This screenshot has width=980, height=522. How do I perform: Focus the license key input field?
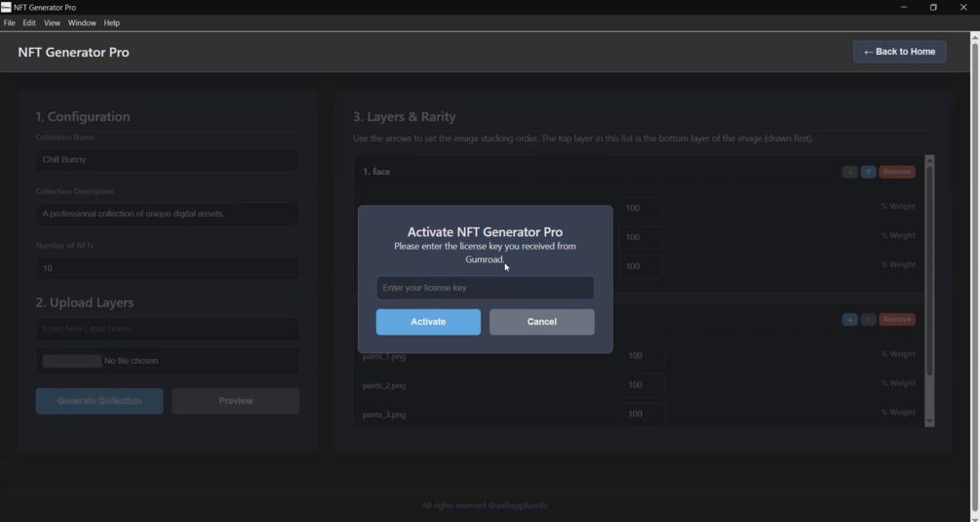[485, 288]
